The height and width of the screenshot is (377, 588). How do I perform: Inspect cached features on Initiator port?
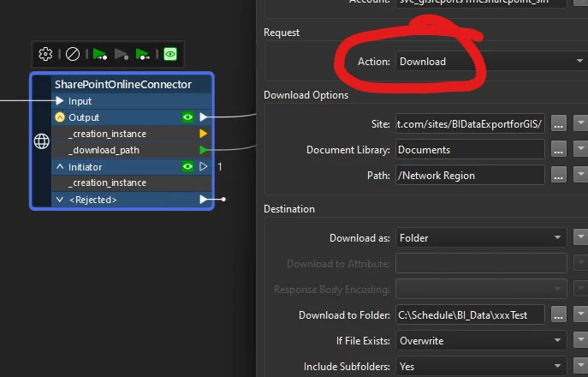187,166
